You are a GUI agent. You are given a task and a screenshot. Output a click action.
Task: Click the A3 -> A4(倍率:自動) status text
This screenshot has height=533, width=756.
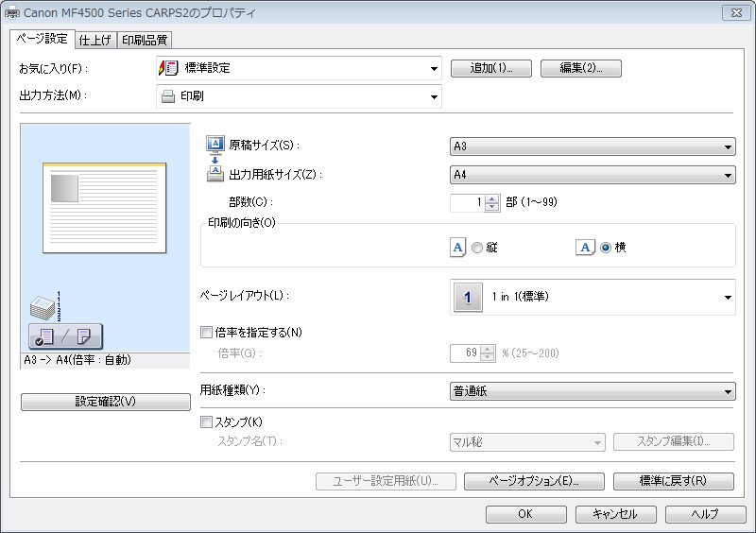pos(77,360)
